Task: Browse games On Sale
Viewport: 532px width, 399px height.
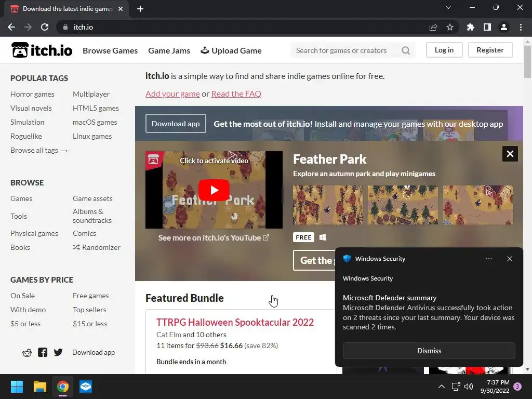Action: (x=23, y=296)
